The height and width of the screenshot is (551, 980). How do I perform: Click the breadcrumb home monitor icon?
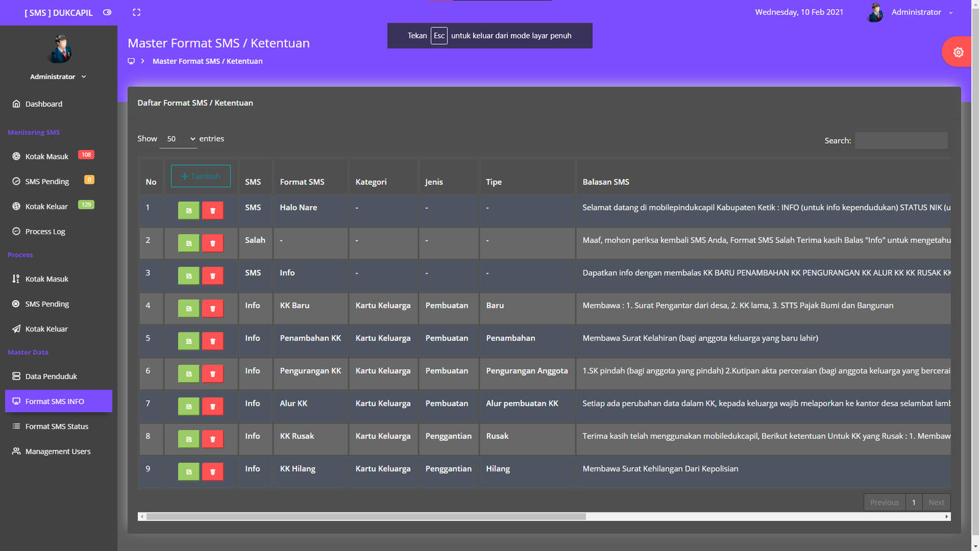click(x=131, y=61)
